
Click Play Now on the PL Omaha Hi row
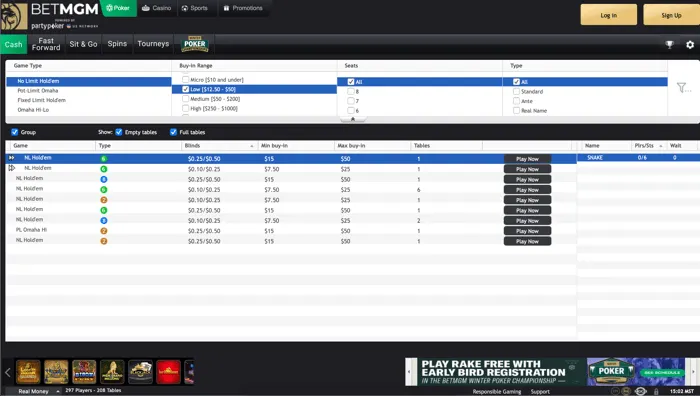pos(527,231)
